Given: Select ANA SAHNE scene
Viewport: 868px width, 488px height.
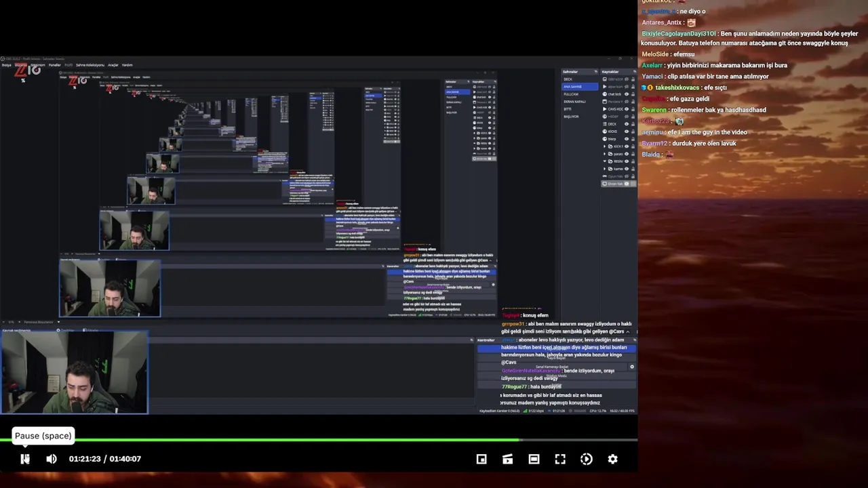Looking at the screenshot, I should coord(580,87).
